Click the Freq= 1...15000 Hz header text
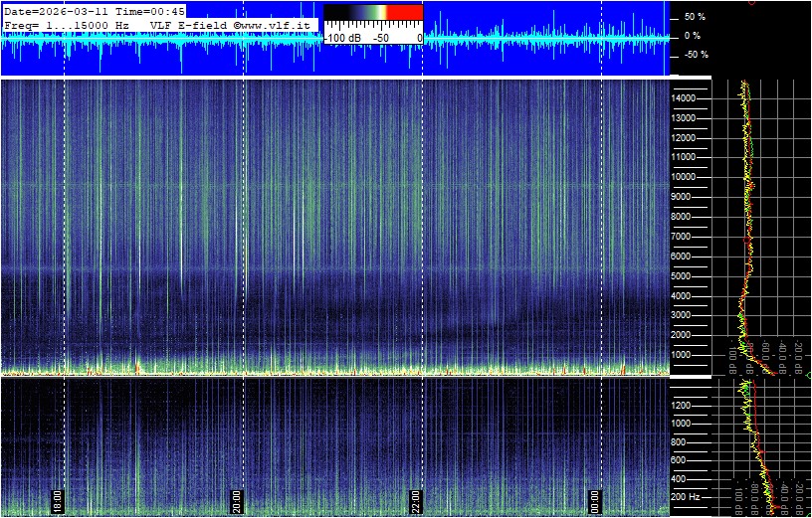 tap(66, 24)
